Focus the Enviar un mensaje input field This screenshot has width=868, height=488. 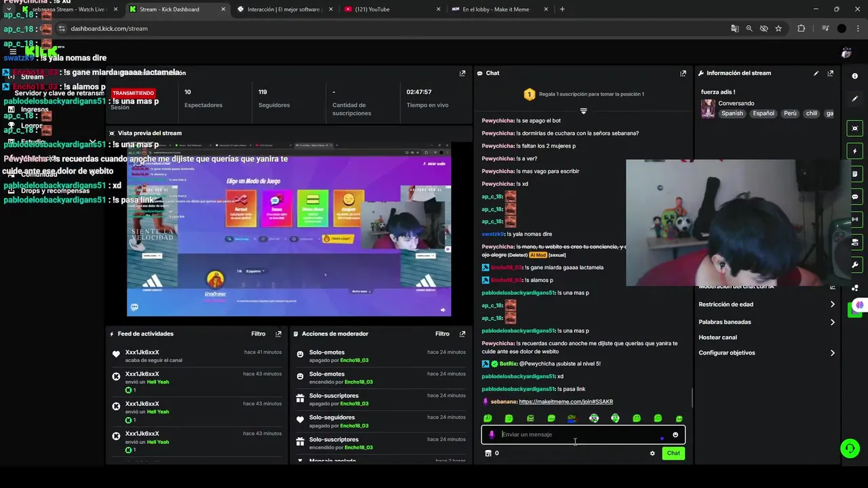point(583,435)
